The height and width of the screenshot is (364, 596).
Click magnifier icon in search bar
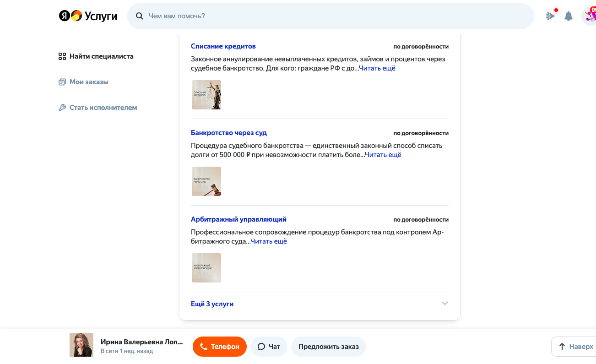pyautogui.click(x=140, y=16)
